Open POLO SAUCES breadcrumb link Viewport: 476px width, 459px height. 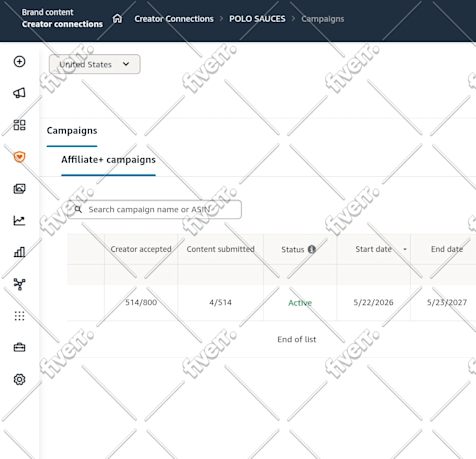257,19
